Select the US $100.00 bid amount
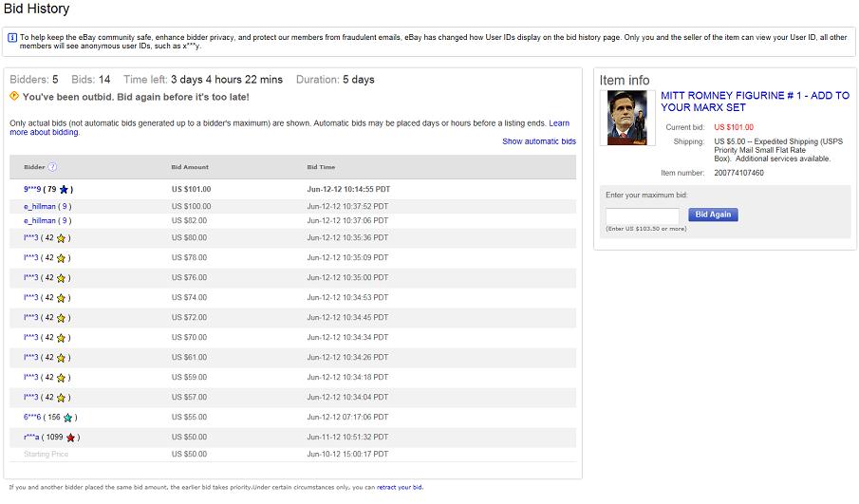Image resolution: width=859 pixels, height=504 pixels. pos(191,207)
